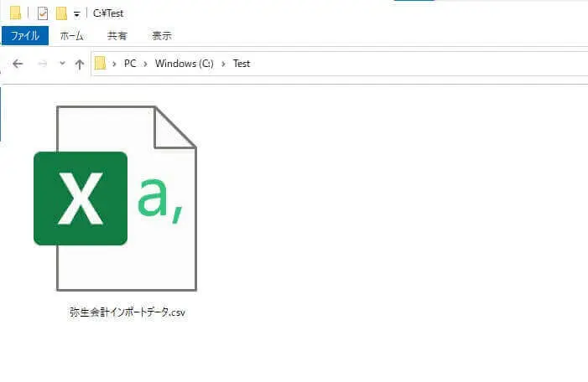Go up one folder level
The width and height of the screenshot is (588, 382).
click(x=79, y=64)
